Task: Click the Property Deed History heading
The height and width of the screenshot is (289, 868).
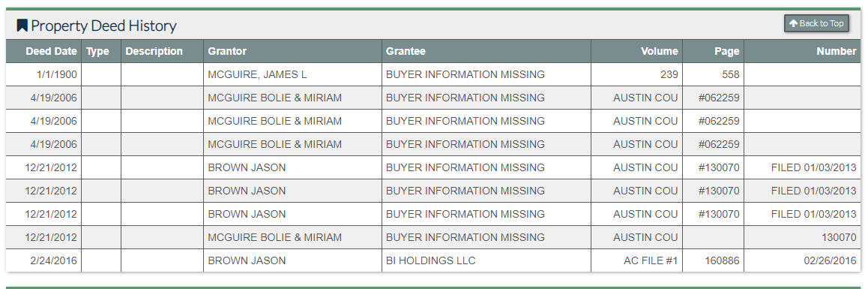Action: [x=103, y=26]
